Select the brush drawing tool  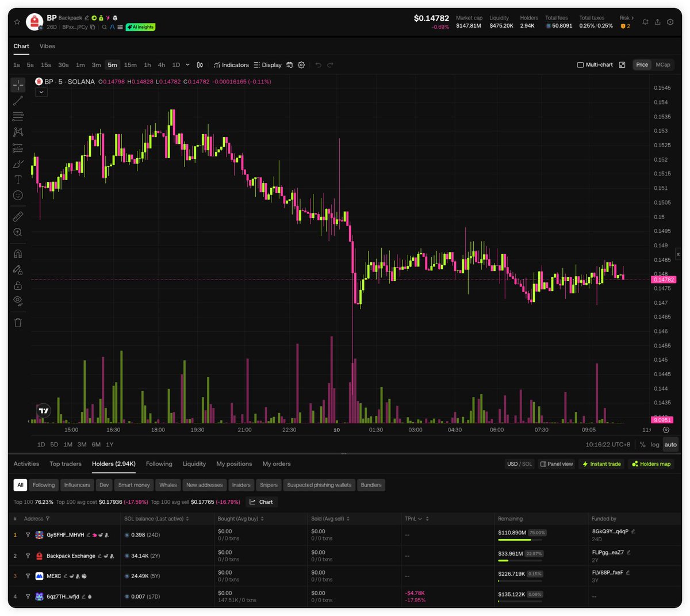(18, 164)
